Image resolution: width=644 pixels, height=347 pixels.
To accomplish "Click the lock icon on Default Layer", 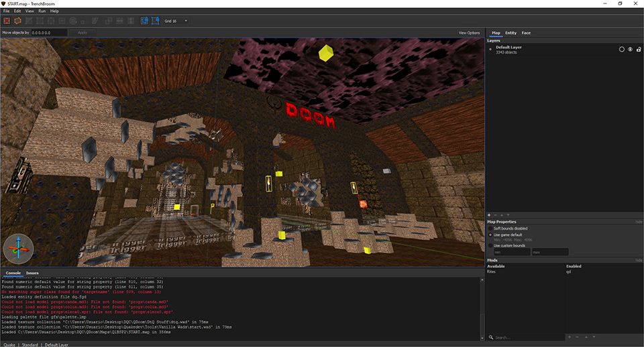I will [638, 49].
